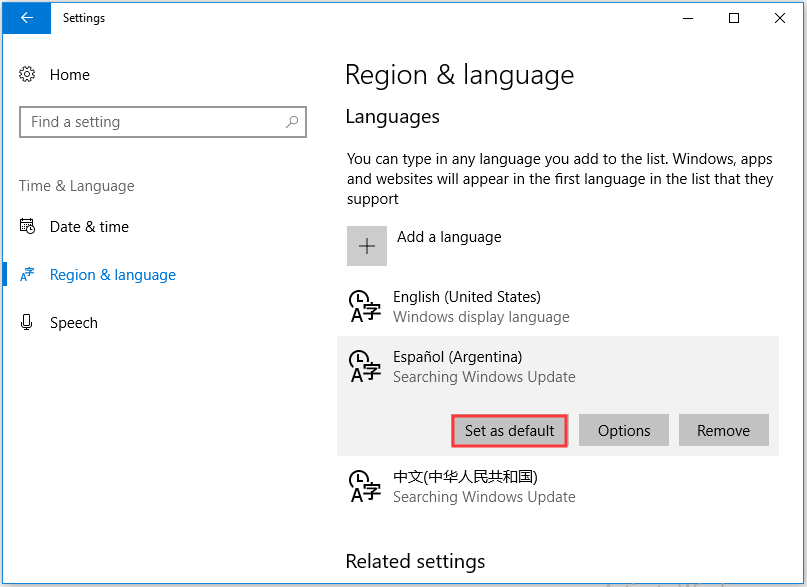The height and width of the screenshot is (587, 807).
Task: Click Searching Windows Update under Chinese
Action: 484,497
